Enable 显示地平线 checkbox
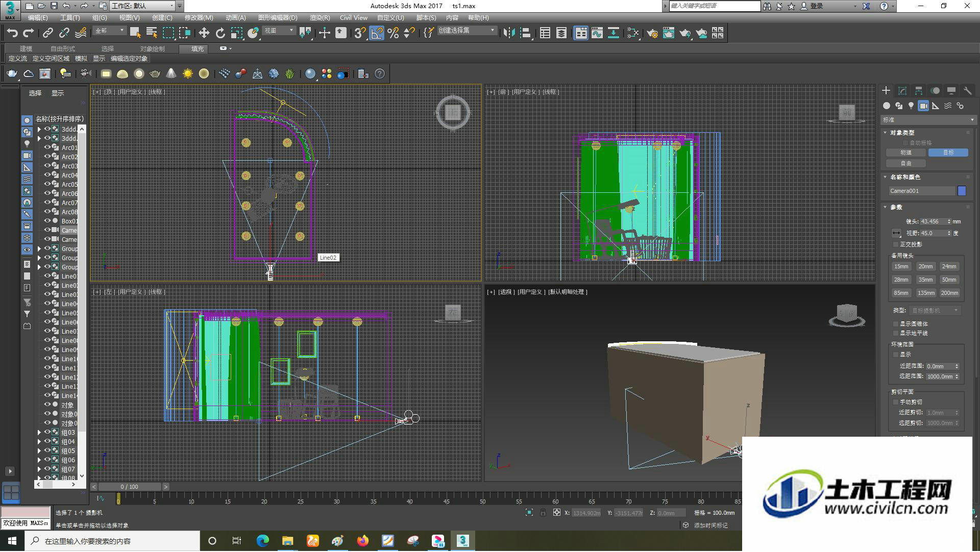The height and width of the screenshot is (552, 980). point(896,333)
